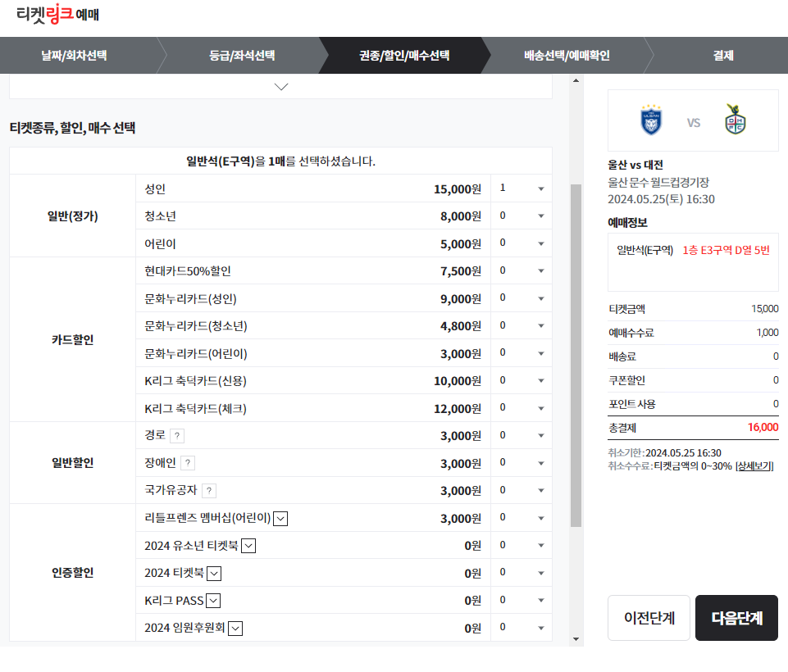
Task: Open the 2024 티켓북 quantity dropdown
Action: point(522,573)
